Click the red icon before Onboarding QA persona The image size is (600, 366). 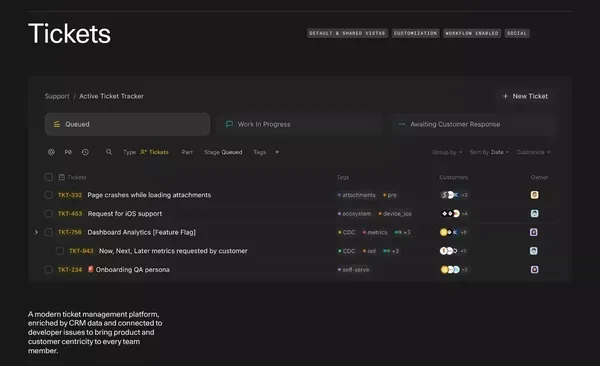pyautogui.click(x=91, y=269)
